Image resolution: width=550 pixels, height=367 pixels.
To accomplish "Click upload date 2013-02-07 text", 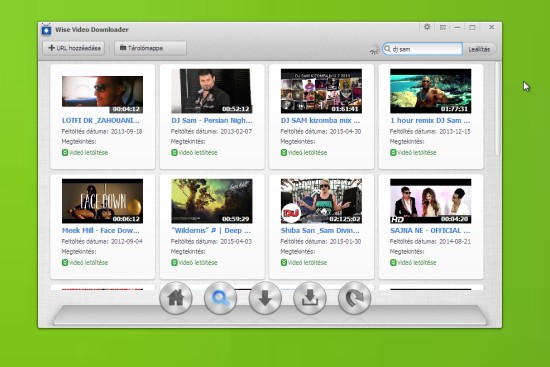I will [x=236, y=132].
